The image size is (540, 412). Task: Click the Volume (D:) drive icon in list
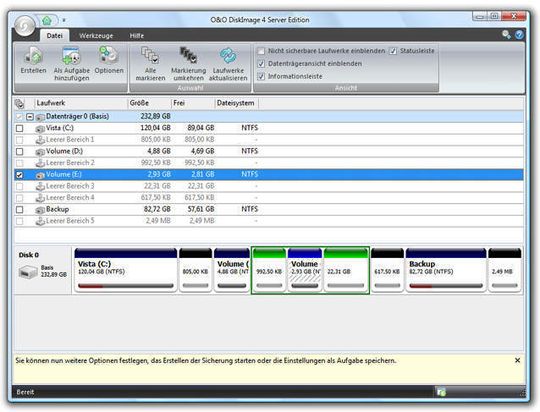[40, 152]
